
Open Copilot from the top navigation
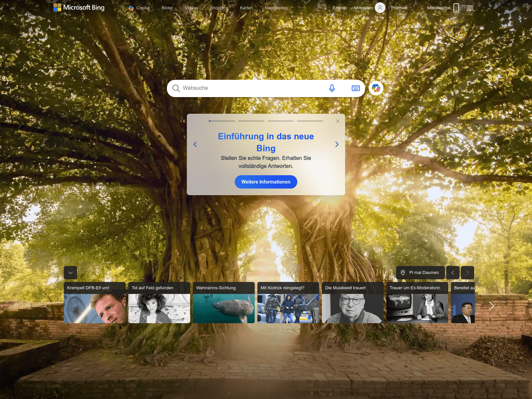(x=139, y=8)
